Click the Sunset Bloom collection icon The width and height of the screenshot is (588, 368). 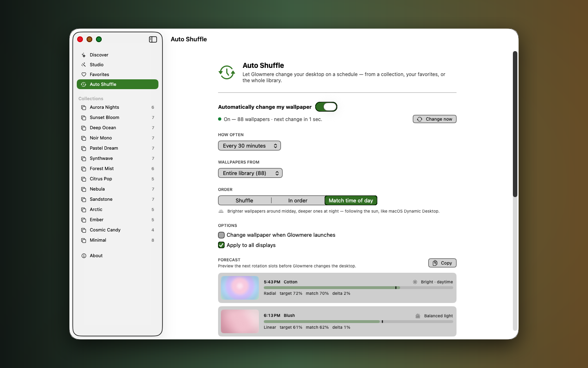[84, 118]
